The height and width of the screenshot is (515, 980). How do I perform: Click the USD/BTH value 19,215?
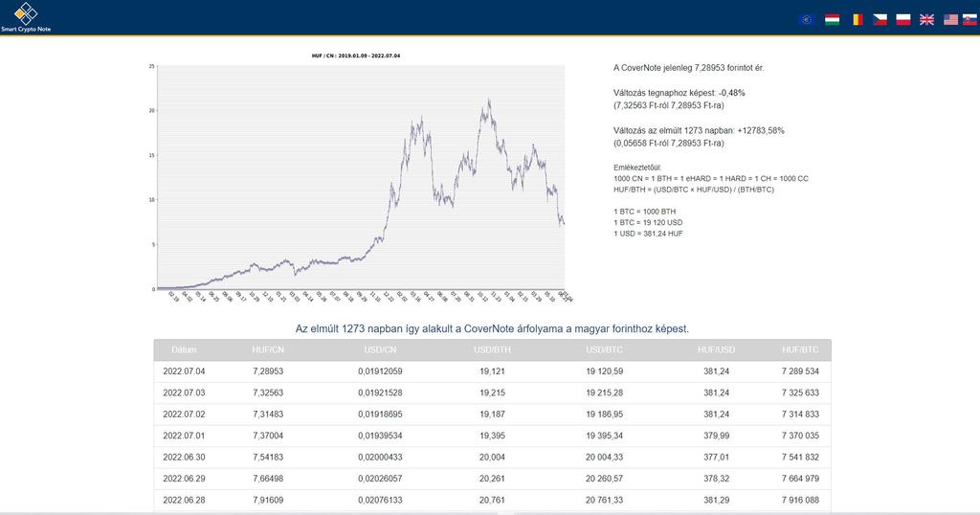(x=493, y=392)
